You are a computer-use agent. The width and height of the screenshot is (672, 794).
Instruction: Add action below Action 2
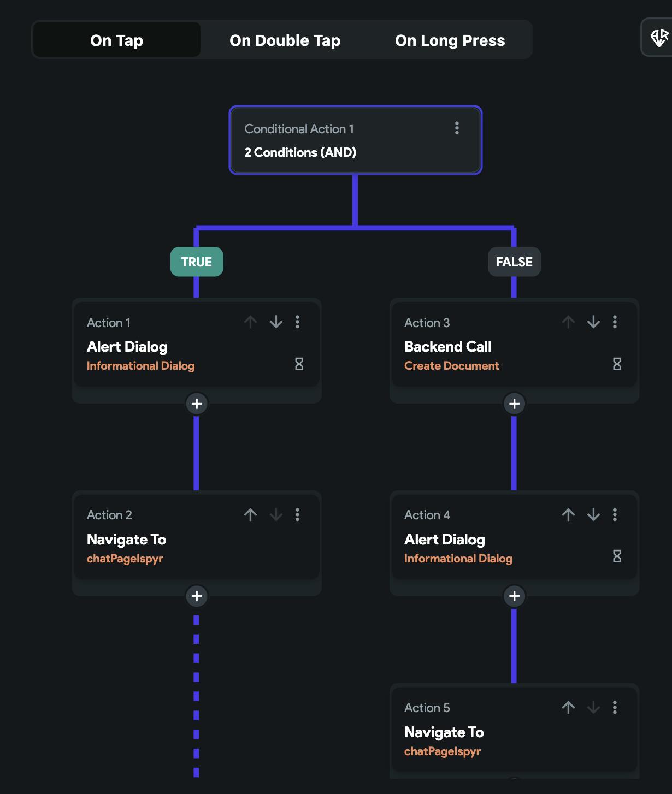[197, 596]
